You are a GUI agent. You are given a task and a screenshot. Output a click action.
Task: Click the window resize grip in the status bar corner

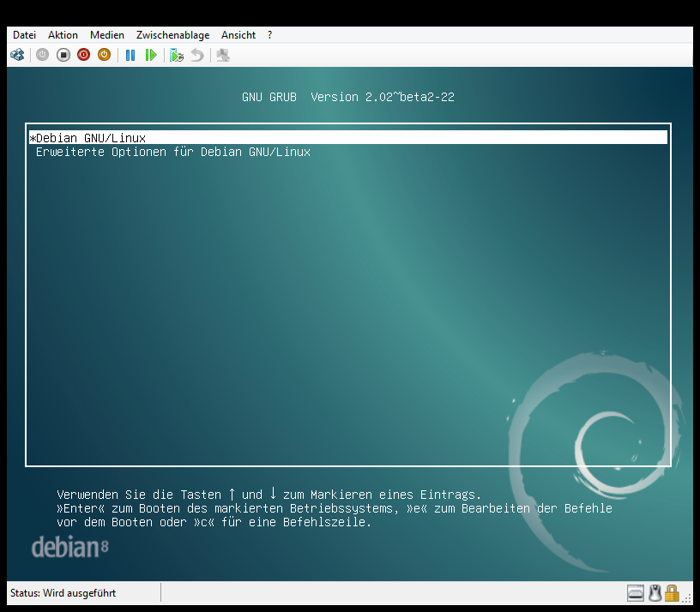point(686,598)
